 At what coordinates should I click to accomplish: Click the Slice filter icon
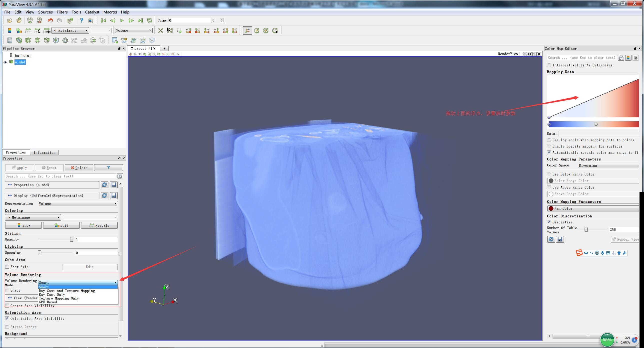[37, 40]
